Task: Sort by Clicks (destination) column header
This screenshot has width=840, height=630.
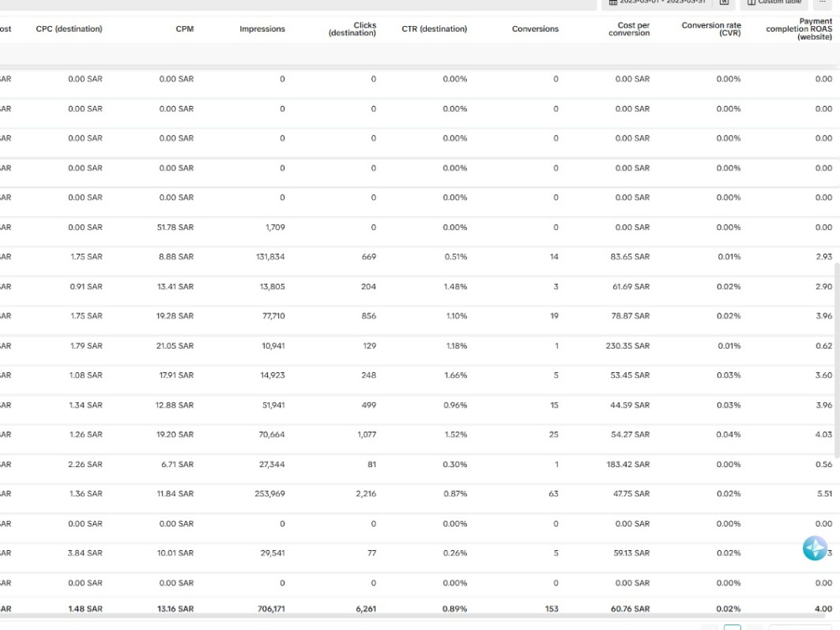Action: [x=353, y=29]
